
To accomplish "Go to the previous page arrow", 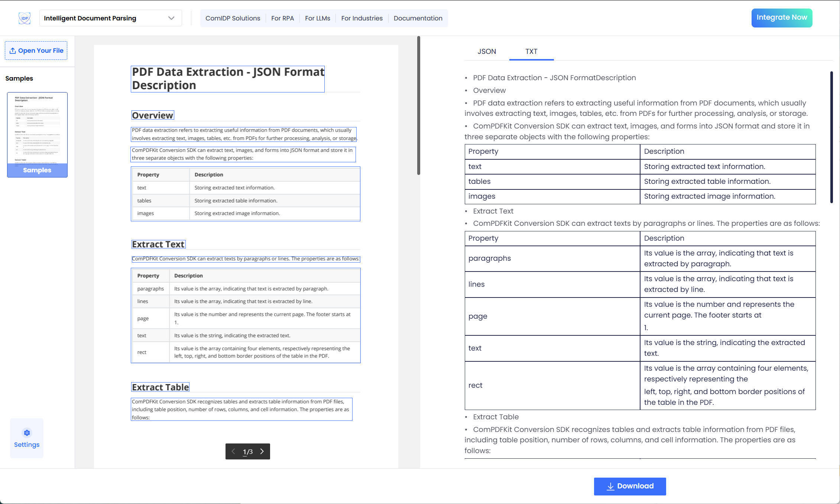I will [x=233, y=451].
